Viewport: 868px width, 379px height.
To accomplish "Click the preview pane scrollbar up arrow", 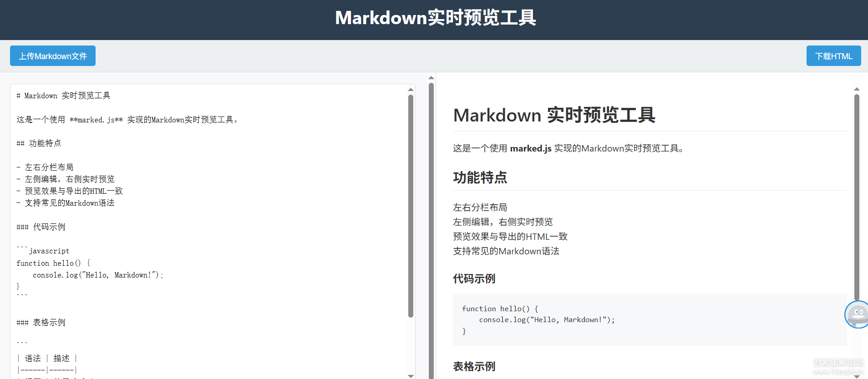I will (x=857, y=89).
